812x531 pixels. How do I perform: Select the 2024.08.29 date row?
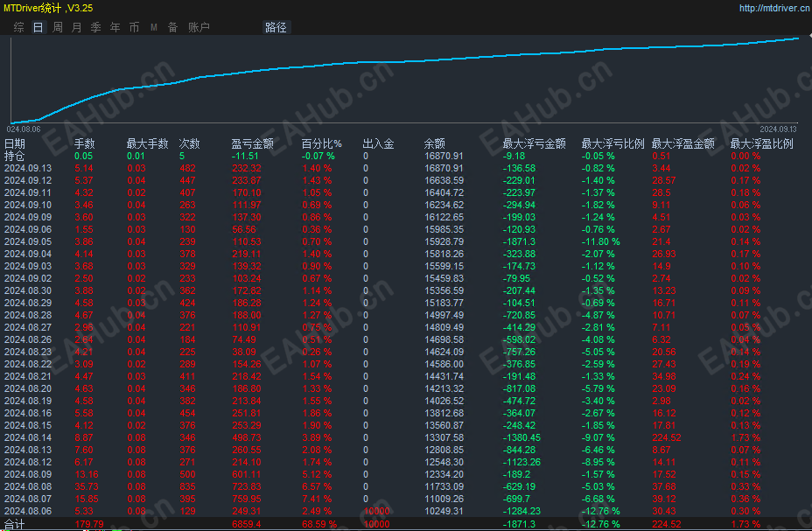(406, 303)
